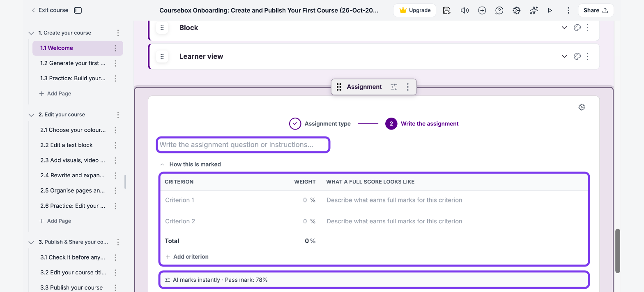This screenshot has width=644, height=292.
Task: Go to the Assignment type step
Action: pyautogui.click(x=320, y=123)
